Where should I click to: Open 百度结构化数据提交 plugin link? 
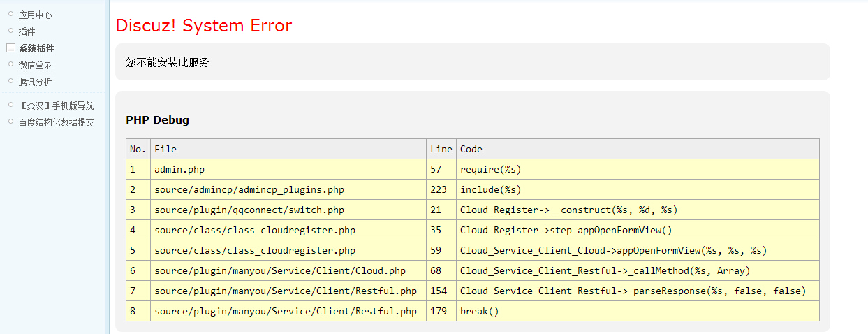tap(56, 122)
